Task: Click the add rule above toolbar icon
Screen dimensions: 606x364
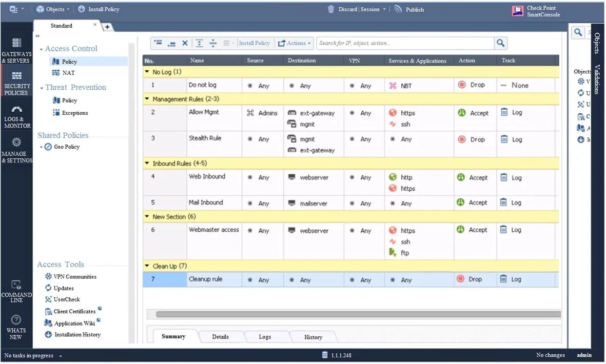Action: (x=158, y=43)
